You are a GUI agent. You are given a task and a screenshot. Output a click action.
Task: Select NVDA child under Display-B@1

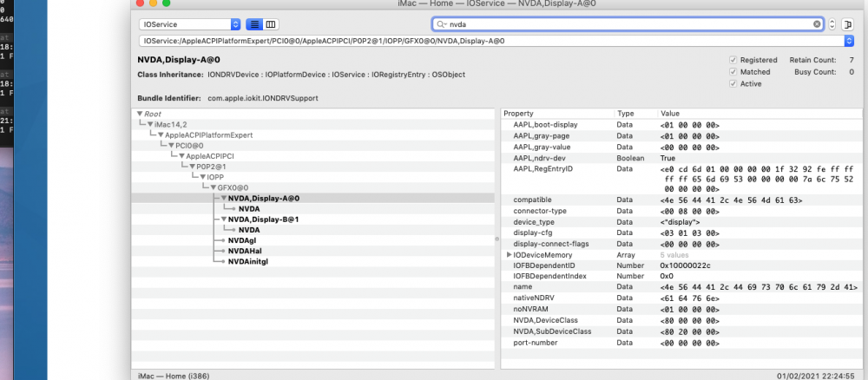(249, 230)
